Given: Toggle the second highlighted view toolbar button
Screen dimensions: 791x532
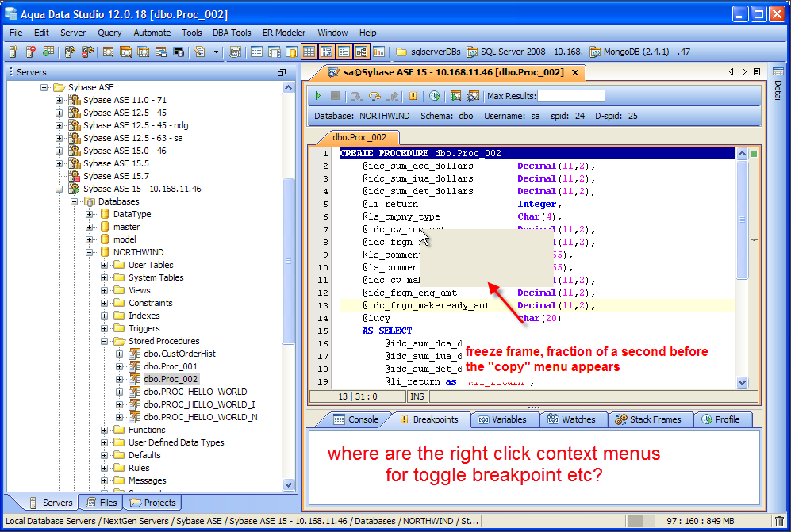Looking at the screenshot, I should 326,52.
